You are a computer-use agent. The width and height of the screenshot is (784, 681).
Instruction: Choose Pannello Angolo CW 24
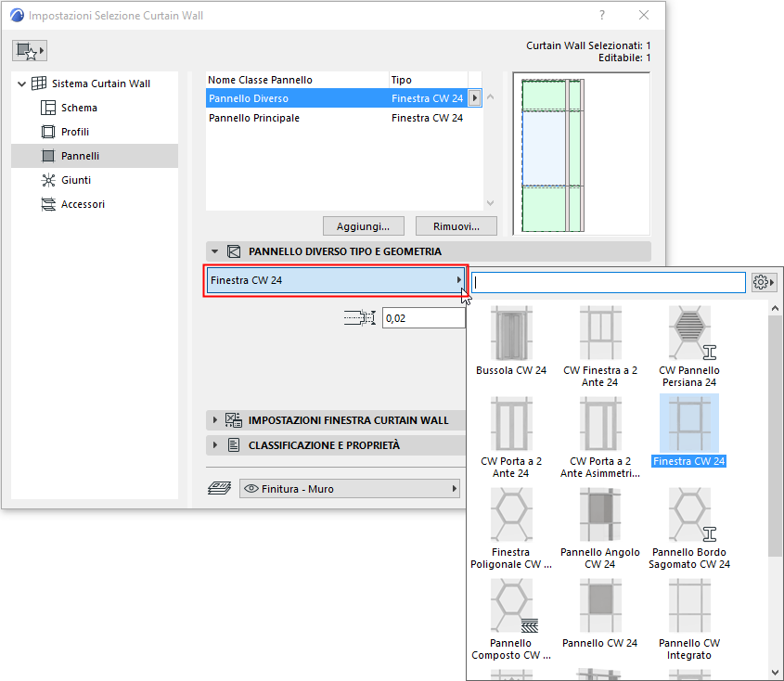600,529
